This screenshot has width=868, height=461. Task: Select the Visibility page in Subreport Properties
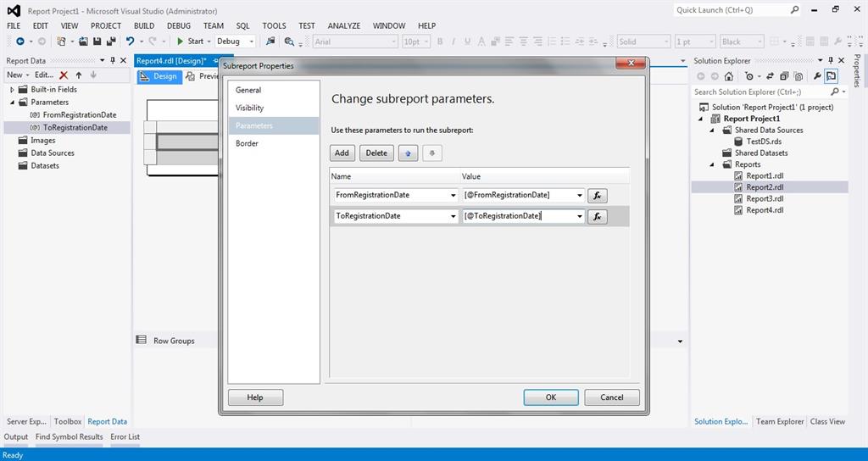274,108
